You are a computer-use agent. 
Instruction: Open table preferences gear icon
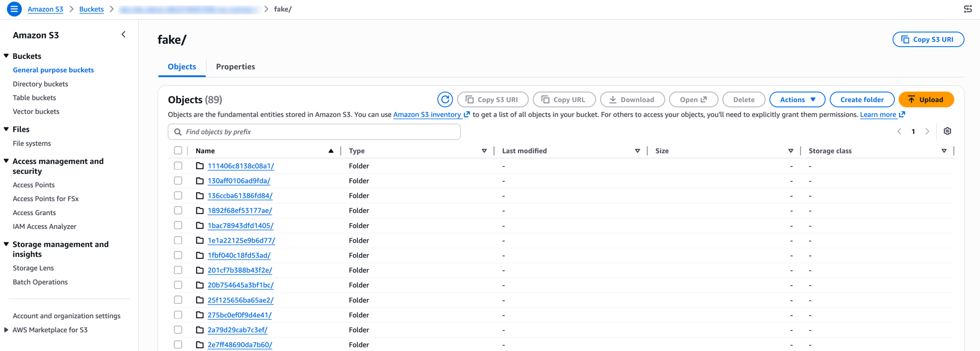[x=947, y=131]
